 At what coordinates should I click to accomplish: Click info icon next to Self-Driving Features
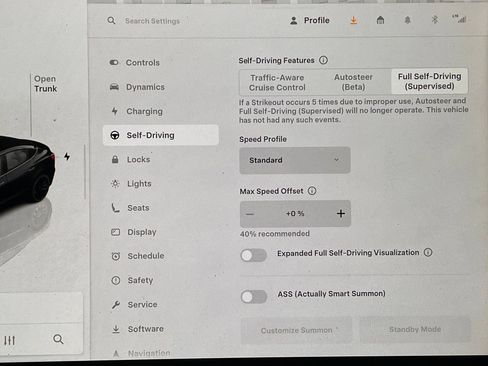click(x=323, y=60)
